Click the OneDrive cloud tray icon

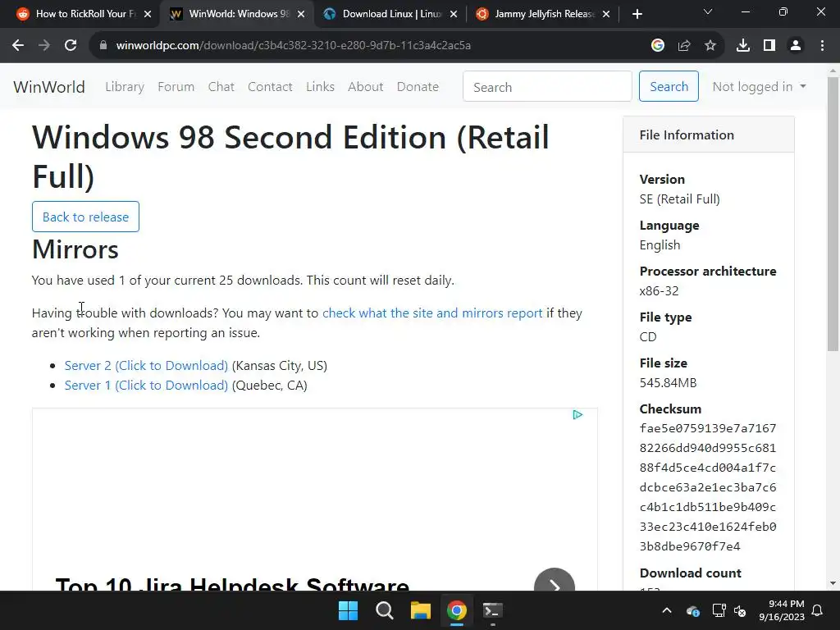pyautogui.click(x=692, y=611)
